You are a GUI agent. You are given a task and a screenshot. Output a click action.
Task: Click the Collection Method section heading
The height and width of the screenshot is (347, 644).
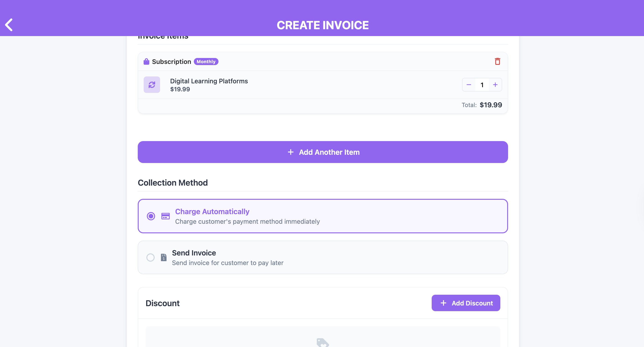pyautogui.click(x=172, y=183)
